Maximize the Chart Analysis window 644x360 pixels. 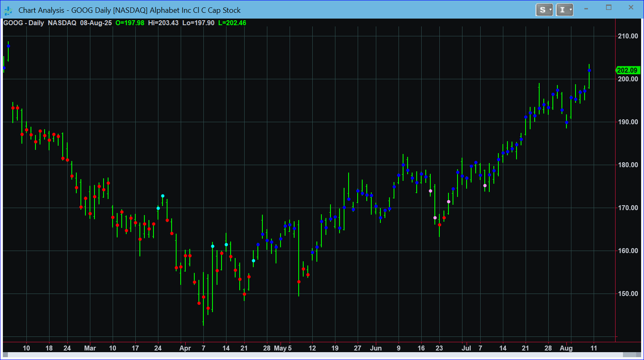point(609,8)
